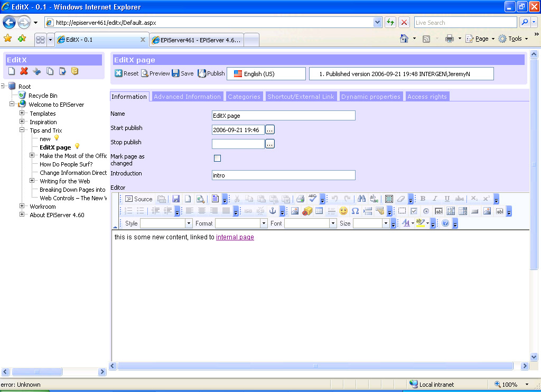The image size is (541, 392).
Task: Click the Publish button
Action: [211, 73]
